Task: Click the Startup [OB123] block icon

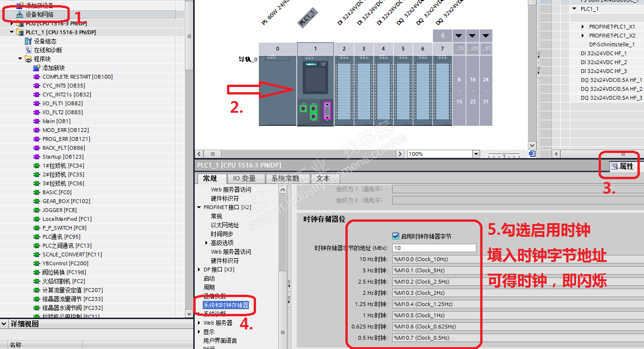Action: 37,157
